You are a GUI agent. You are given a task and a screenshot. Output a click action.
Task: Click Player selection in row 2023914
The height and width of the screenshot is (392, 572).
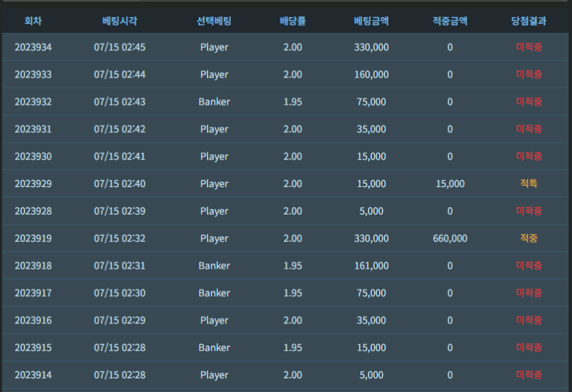coord(214,376)
